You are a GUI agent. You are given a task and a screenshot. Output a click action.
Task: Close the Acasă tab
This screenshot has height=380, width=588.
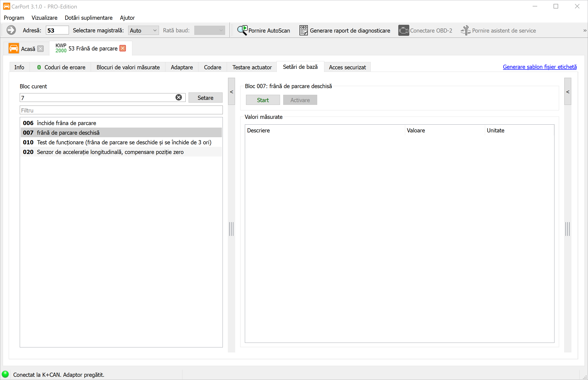tap(40, 49)
